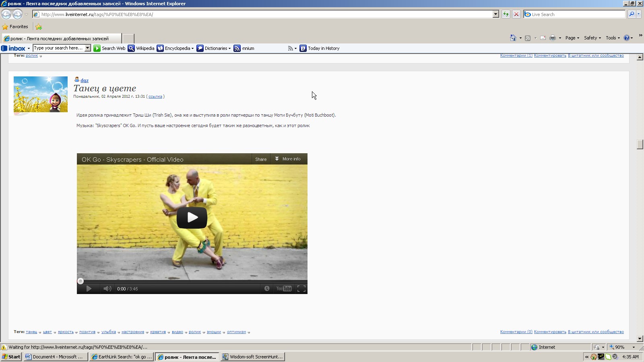
Task: Click the RSS feeds icon in command bar
Action: (528, 38)
